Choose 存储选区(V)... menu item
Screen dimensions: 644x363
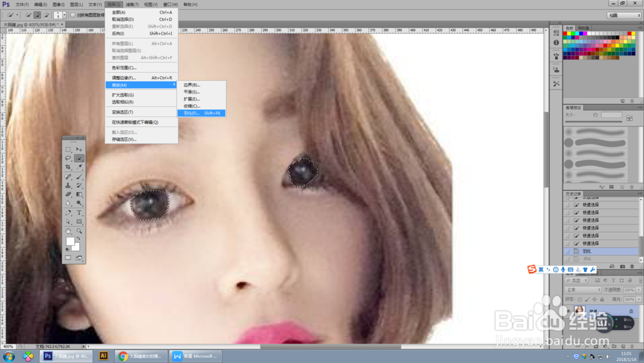click(x=141, y=139)
